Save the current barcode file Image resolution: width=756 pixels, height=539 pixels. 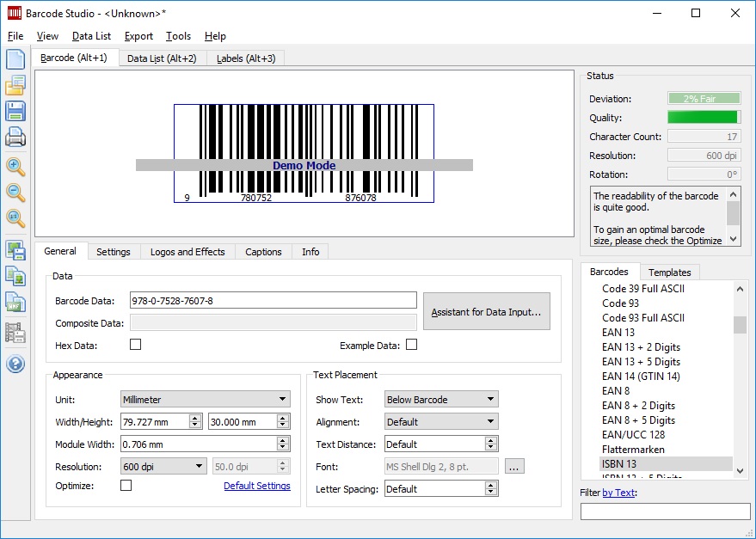pyautogui.click(x=15, y=111)
